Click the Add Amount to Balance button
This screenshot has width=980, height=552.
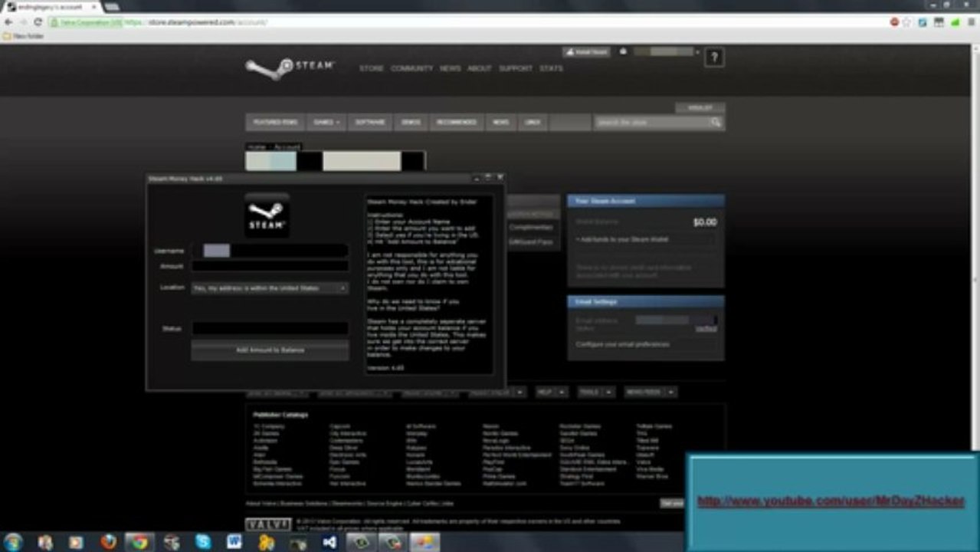[x=270, y=350]
